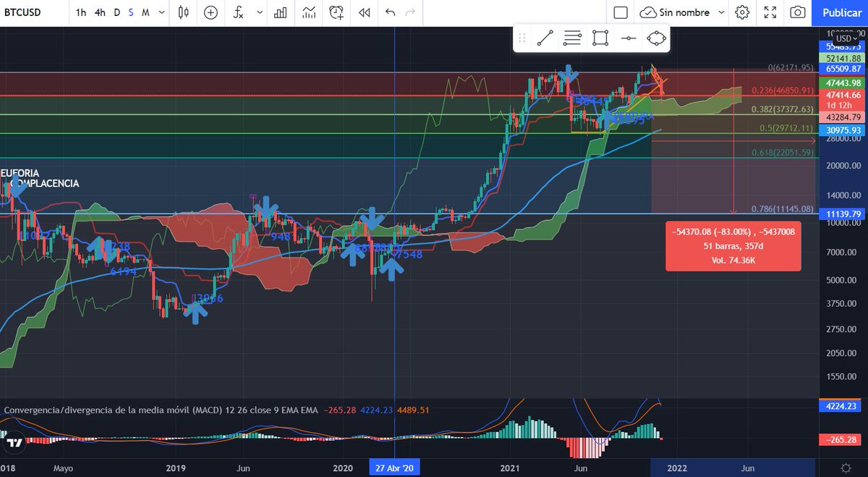868x477 pixels.
Task: Click the 30975.93 blue price label
Action: coord(843,130)
